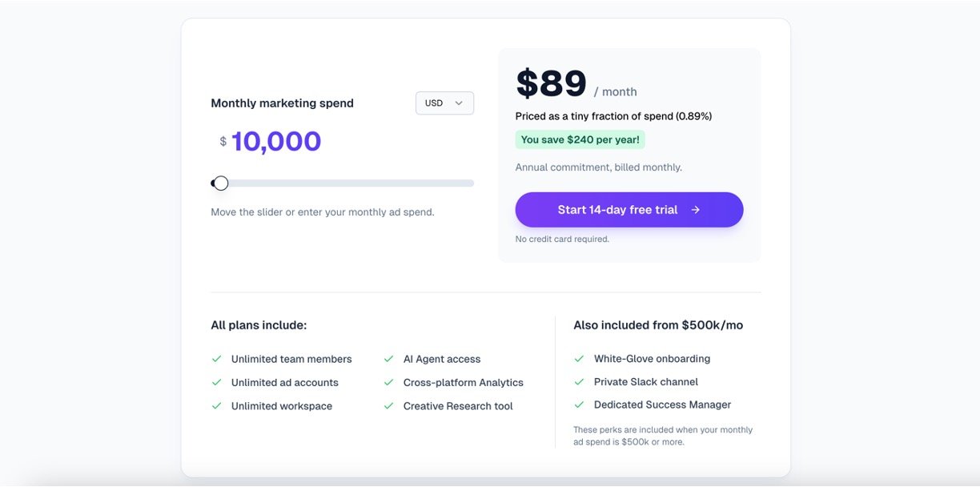Select the checkmark beside Private Slack channel

click(579, 382)
